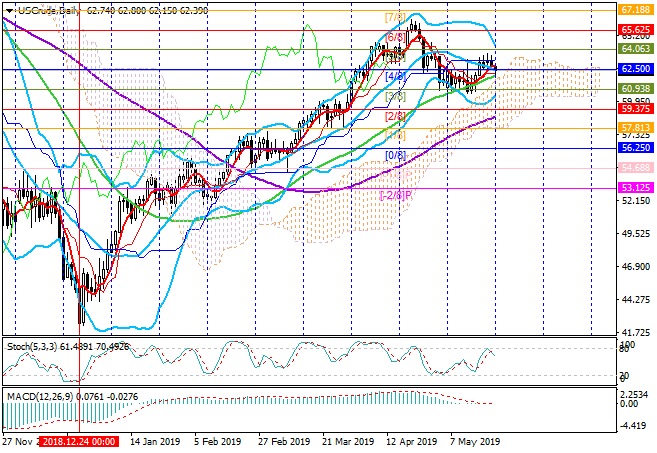Click the orange 57.813 price tag
Viewport: 657px width, 453px height.
pos(636,128)
